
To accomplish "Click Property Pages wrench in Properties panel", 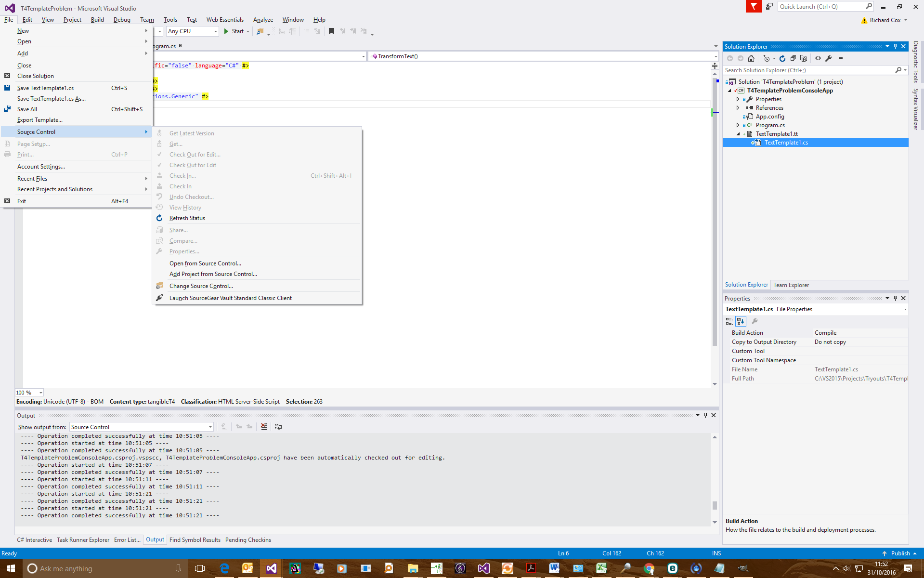I will click(755, 321).
